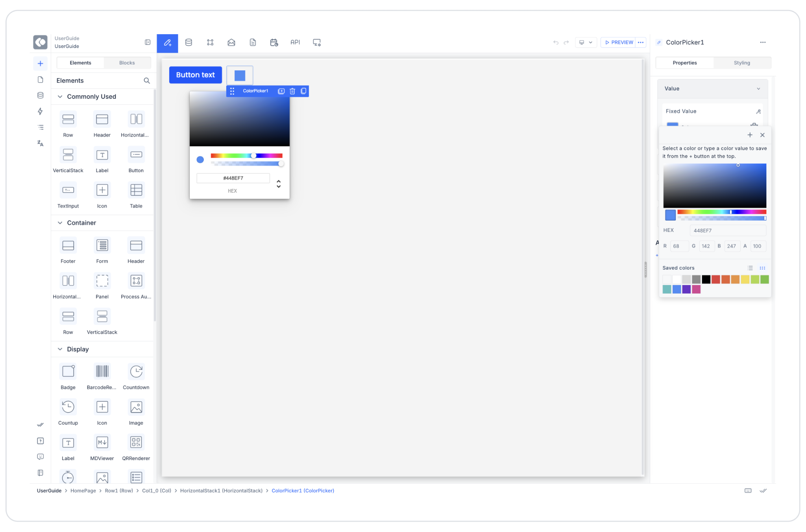Click the undo arrow in top toolbar
Image resolution: width=806 pixels, height=532 pixels.
(x=556, y=42)
